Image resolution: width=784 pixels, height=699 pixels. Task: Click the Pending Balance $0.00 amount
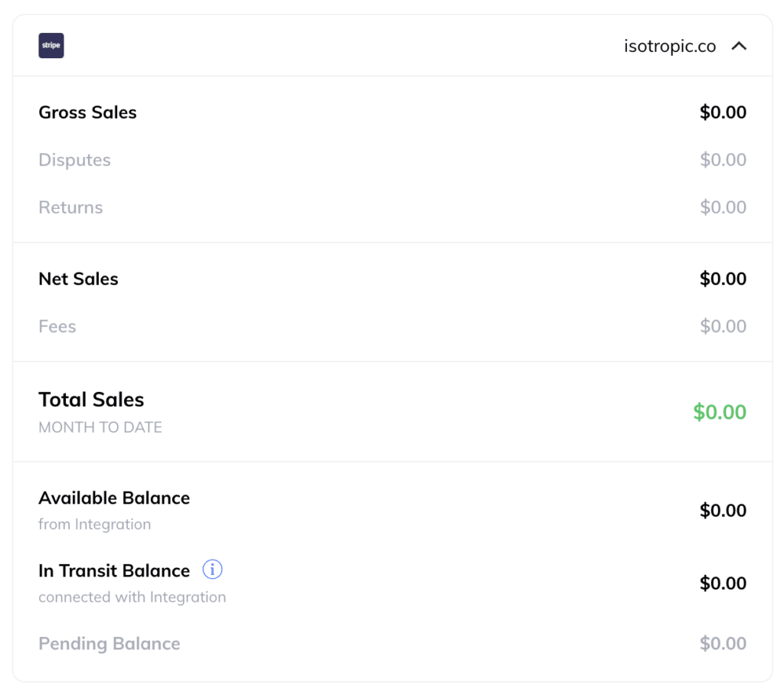click(x=723, y=644)
